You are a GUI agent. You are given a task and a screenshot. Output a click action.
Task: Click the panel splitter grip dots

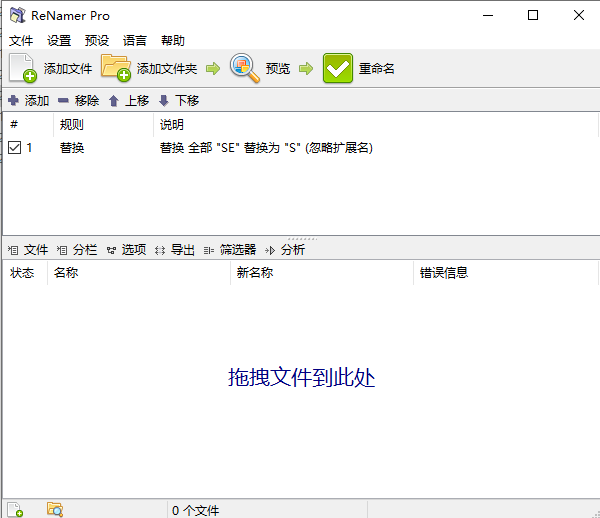point(302,239)
